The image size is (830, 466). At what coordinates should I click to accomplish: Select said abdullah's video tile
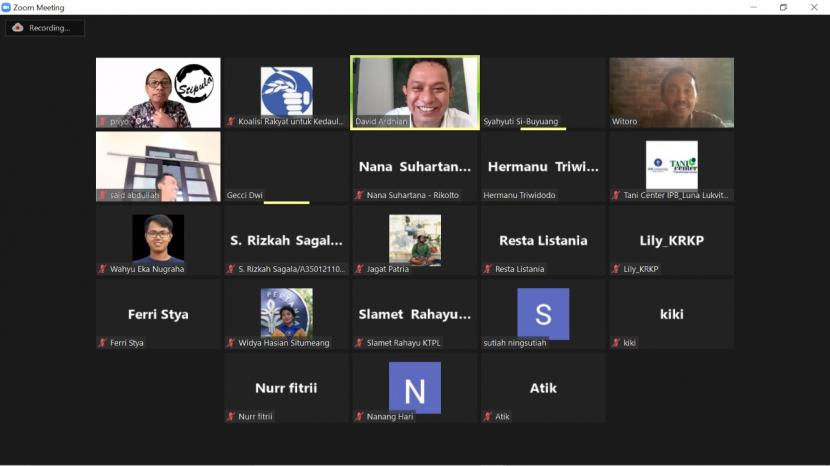click(158, 166)
